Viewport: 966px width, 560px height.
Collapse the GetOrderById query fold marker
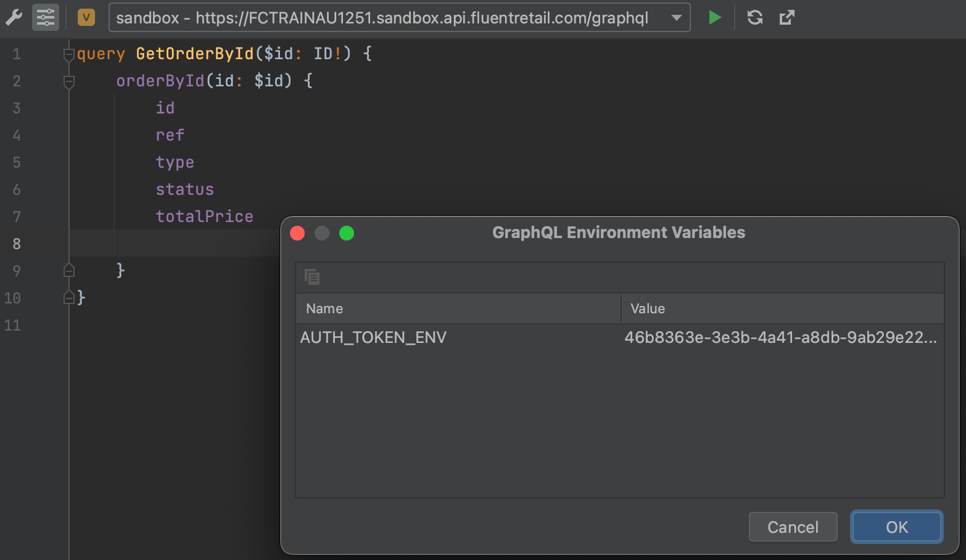[x=69, y=54]
